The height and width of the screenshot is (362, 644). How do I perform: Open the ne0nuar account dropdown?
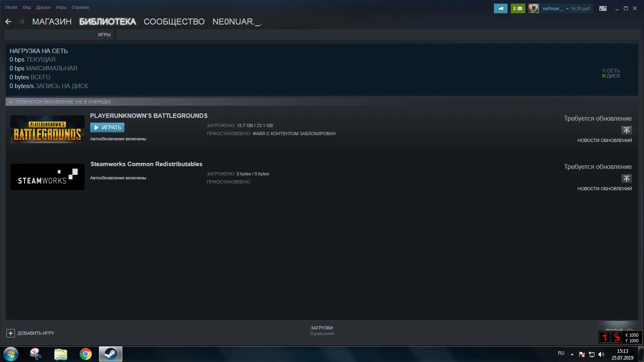click(x=555, y=8)
